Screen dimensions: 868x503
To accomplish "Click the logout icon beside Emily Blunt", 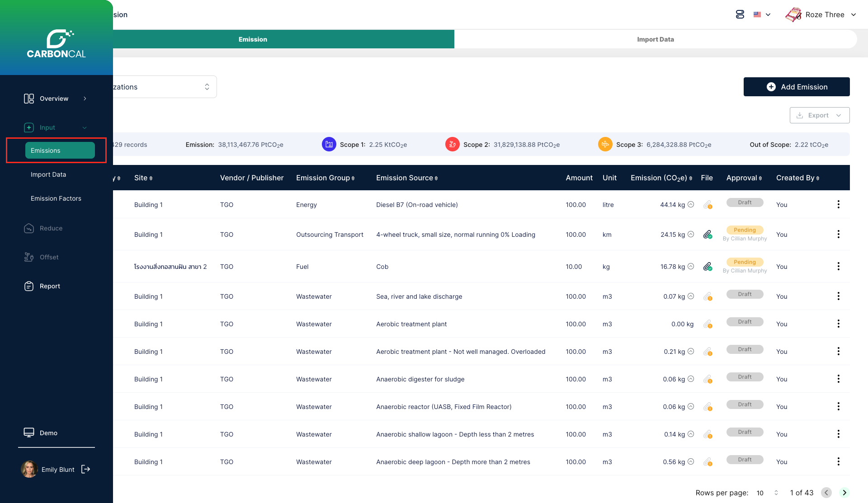I will [x=85, y=469].
